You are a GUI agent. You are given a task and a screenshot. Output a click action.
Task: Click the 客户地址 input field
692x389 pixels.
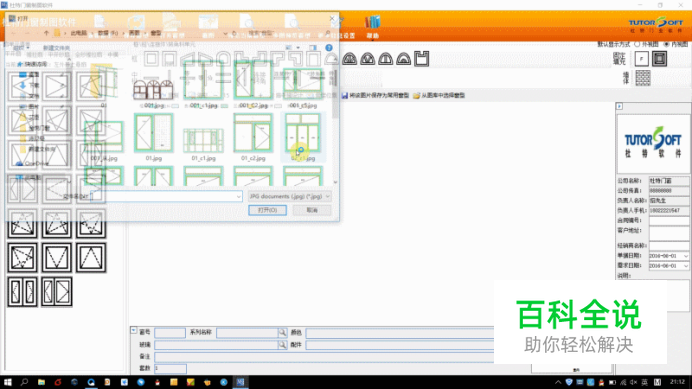tap(669, 233)
